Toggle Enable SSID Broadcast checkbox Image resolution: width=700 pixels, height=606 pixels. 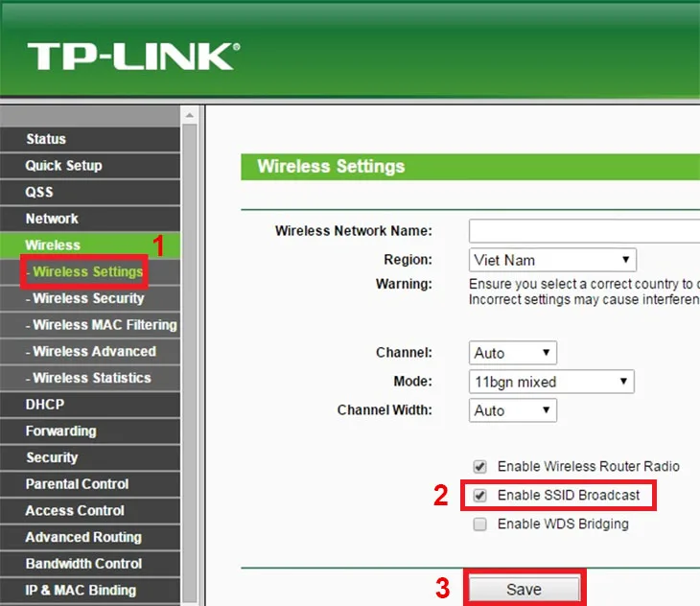(x=479, y=496)
